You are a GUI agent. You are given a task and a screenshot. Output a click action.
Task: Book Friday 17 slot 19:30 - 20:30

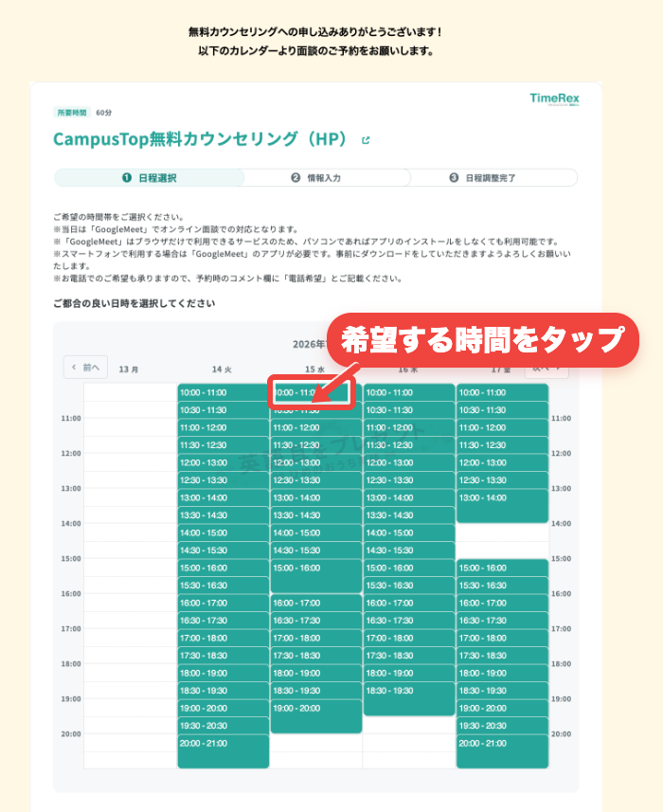(x=503, y=726)
